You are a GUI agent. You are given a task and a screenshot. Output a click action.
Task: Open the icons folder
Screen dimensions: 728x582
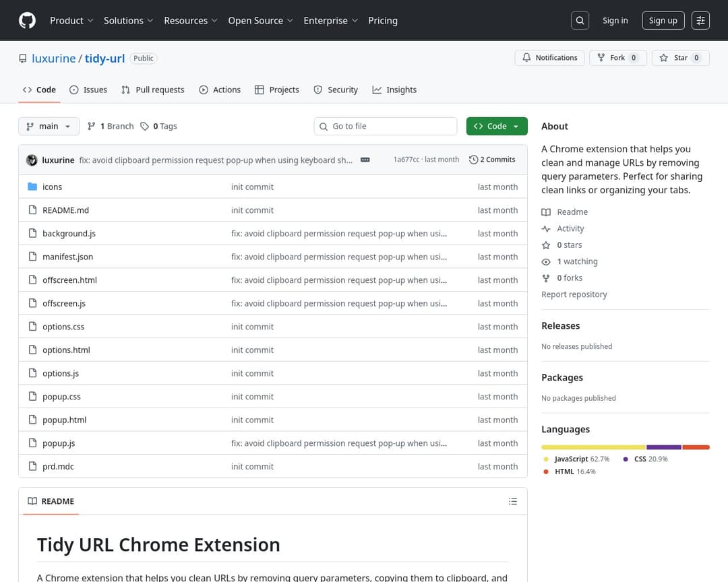pyautogui.click(x=52, y=187)
